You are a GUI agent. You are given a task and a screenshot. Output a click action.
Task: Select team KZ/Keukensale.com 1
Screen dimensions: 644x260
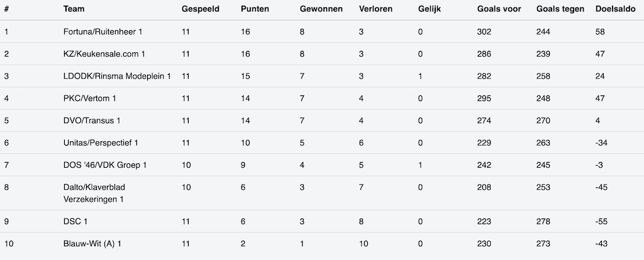coord(105,54)
